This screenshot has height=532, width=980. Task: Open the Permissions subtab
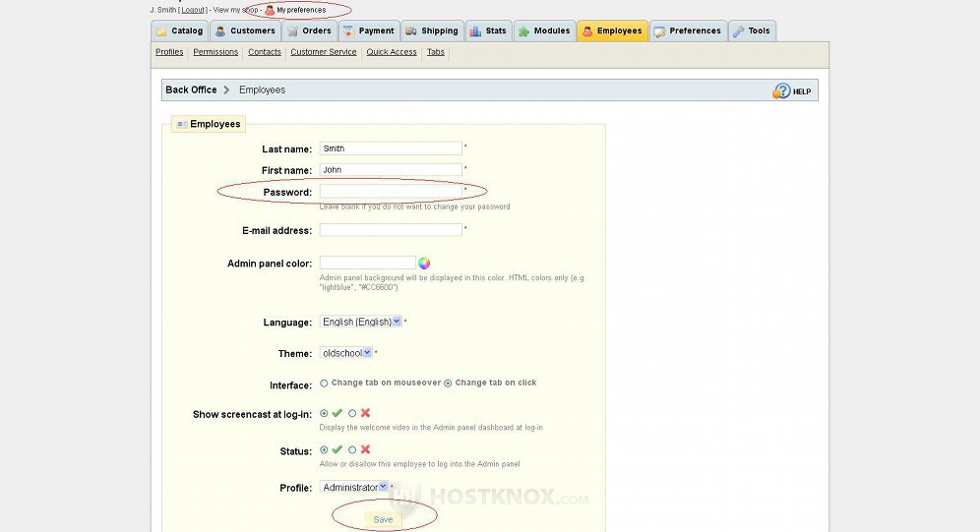coord(215,52)
